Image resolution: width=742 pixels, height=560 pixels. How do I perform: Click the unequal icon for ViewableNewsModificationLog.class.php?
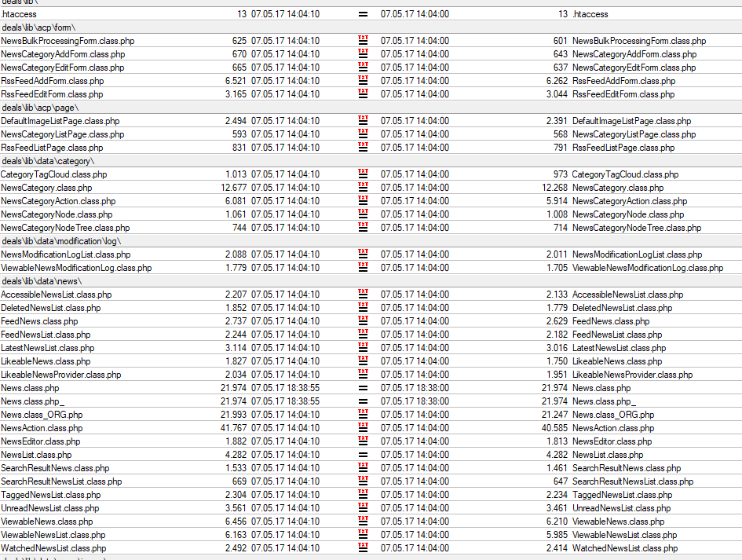pos(363,267)
